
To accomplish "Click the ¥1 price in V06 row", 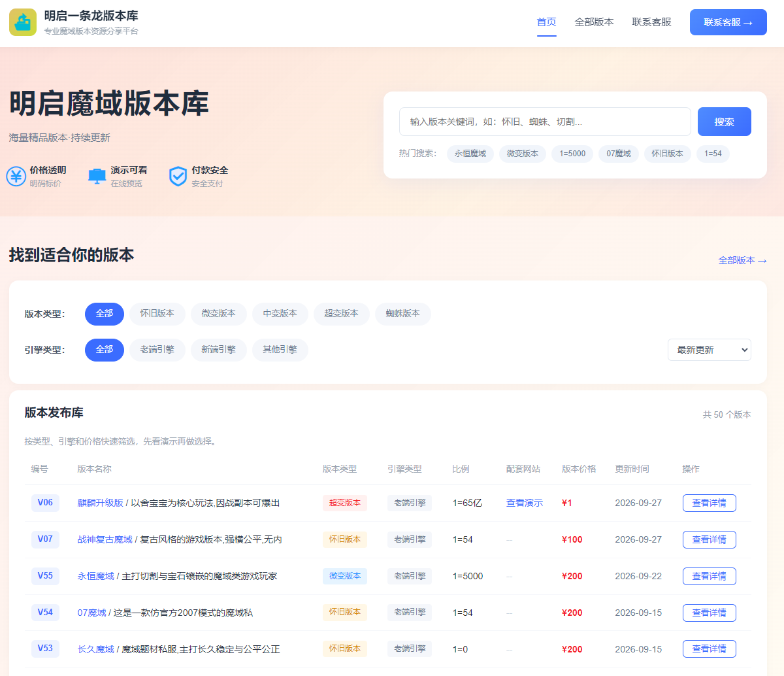I will click(x=567, y=503).
